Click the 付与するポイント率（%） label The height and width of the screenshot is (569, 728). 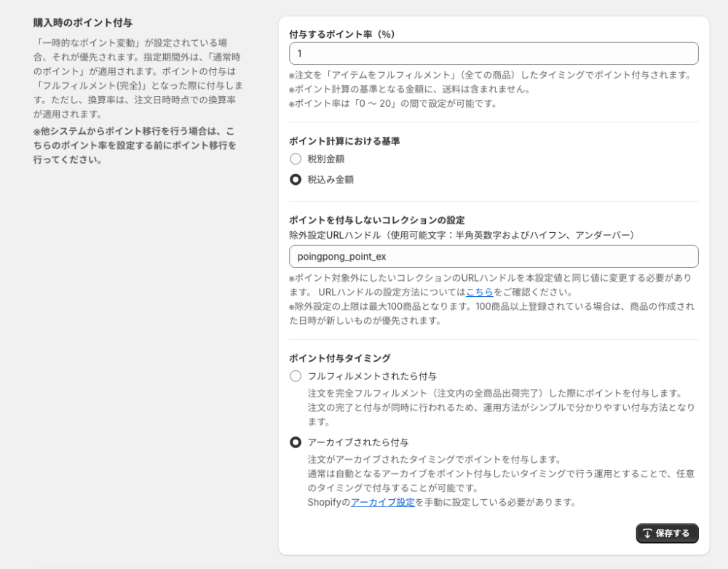pyautogui.click(x=342, y=34)
